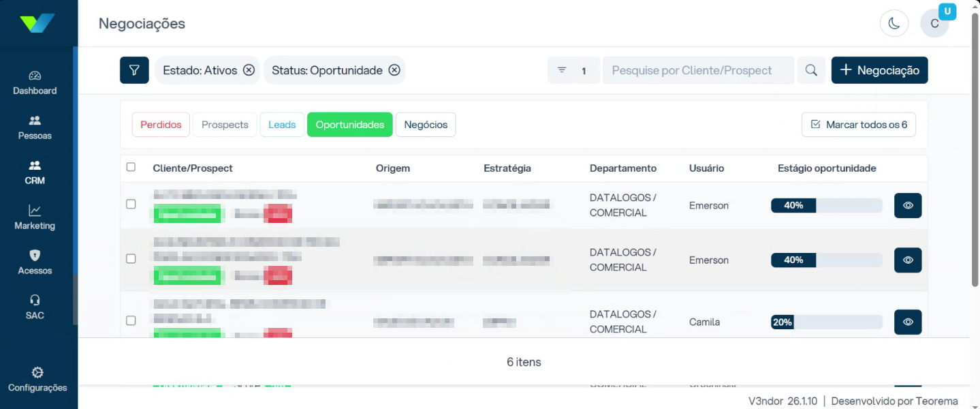The height and width of the screenshot is (409, 980).
Task: Click the Departamento column header
Action: coord(623,168)
